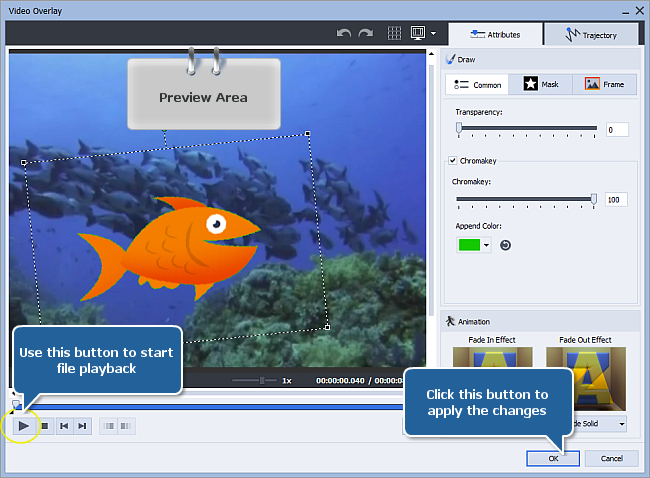This screenshot has height=478, width=650.
Task: Click the Stop playback button
Action: pos(45,426)
